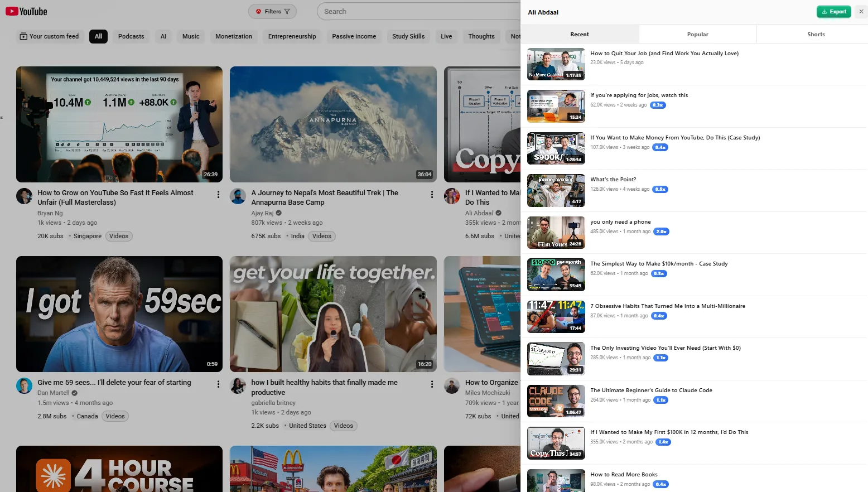
Task: Open options menu for Annapurna trek video
Action: [x=432, y=195]
